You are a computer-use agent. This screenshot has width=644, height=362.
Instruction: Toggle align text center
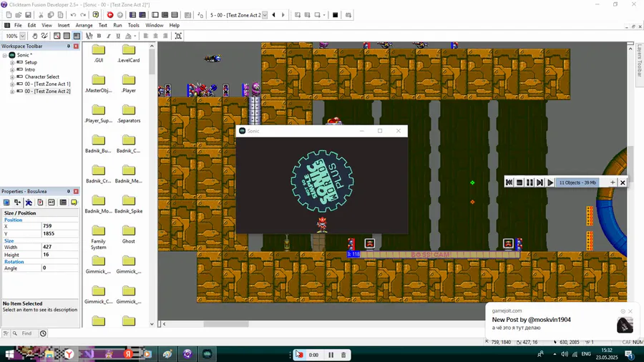click(x=156, y=36)
